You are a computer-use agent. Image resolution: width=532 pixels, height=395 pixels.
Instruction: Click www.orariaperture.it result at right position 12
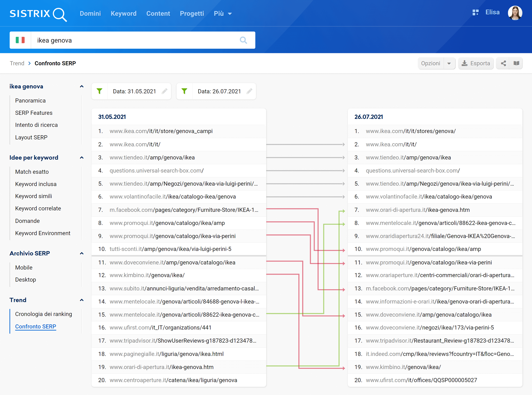[440, 275]
